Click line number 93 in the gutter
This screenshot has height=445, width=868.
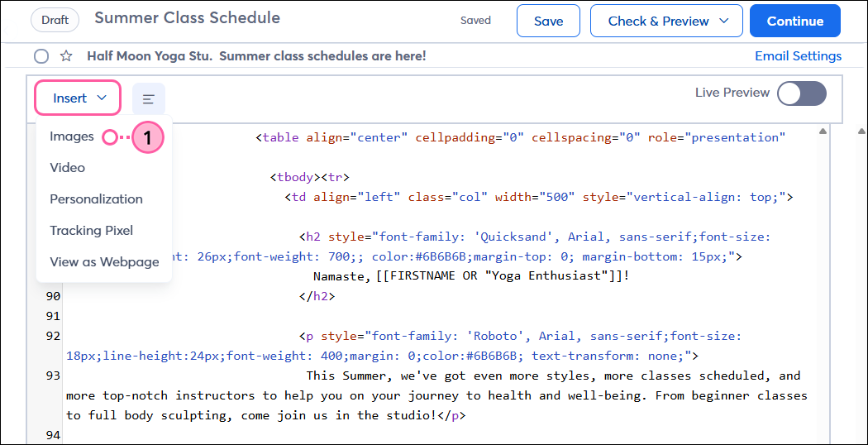(53, 376)
